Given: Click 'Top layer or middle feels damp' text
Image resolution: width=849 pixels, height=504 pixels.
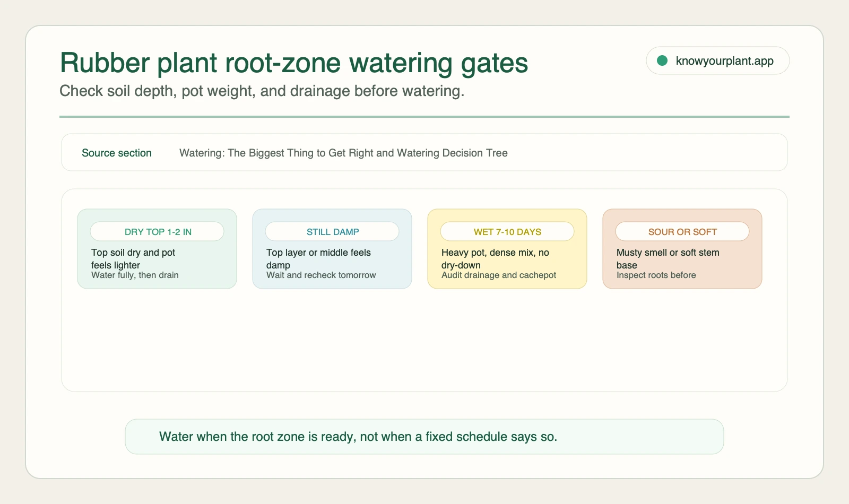Looking at the screenshot, I should tap(318, 259).
